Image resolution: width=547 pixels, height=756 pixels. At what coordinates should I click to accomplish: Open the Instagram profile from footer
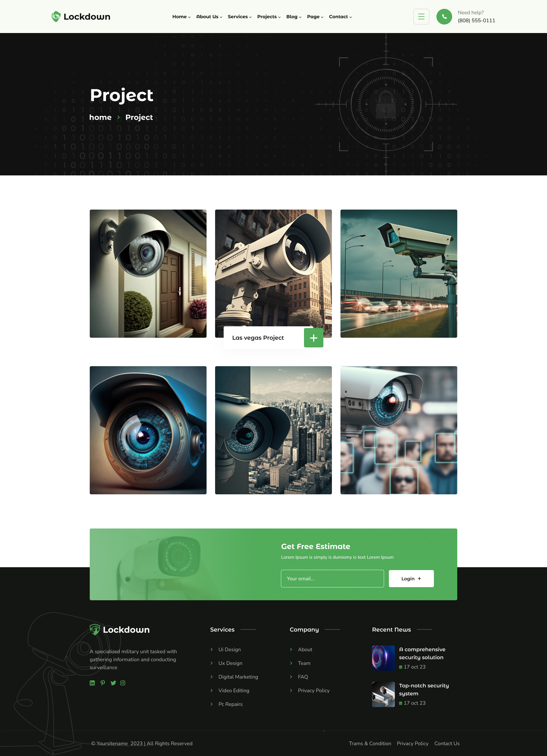(123, 683)
